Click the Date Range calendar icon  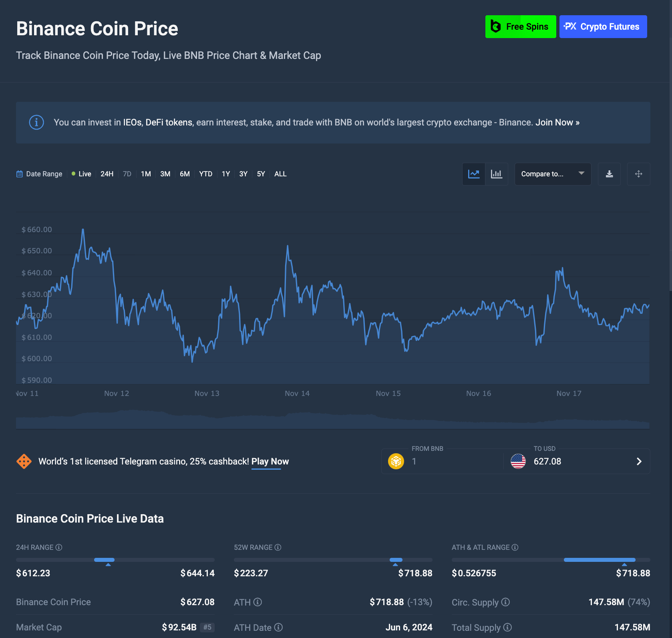(x=19, y=174)
